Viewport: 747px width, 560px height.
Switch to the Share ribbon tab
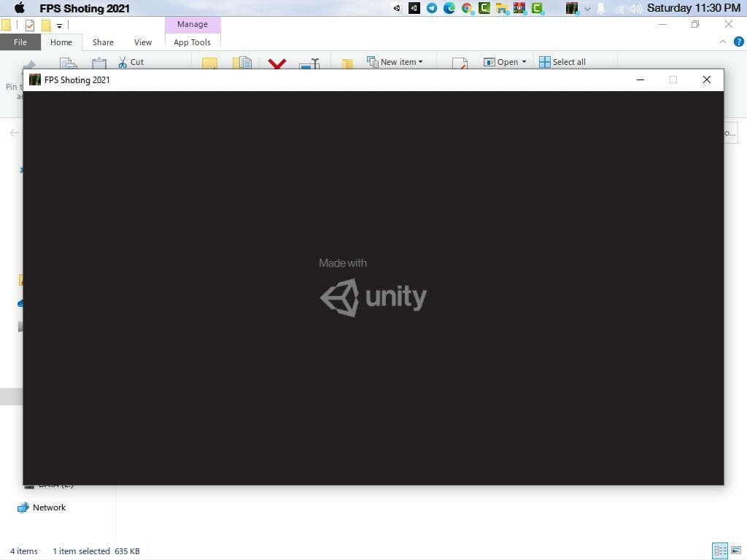click(103, 42)
